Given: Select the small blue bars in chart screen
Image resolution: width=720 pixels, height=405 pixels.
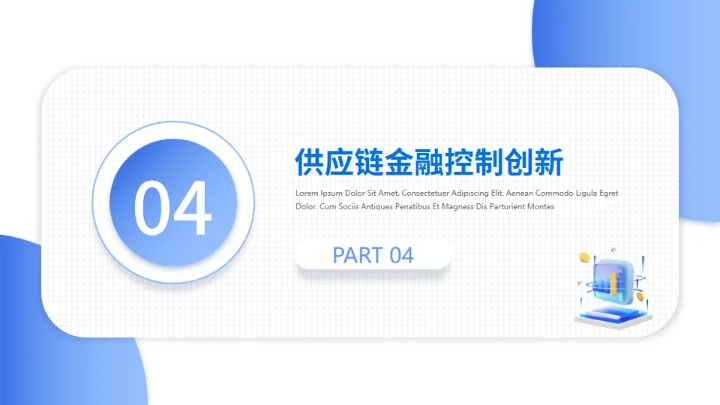Looking at the screenshot, I should [603, 284].
